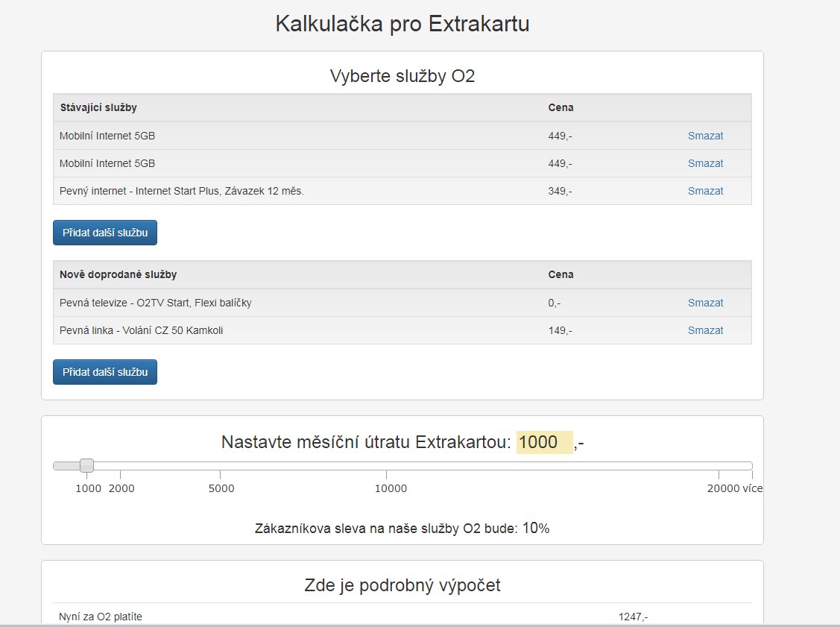Remove Pevná linka Volání CZ 50 Kamkoli
840x627 pixels.
pos(705,330)
